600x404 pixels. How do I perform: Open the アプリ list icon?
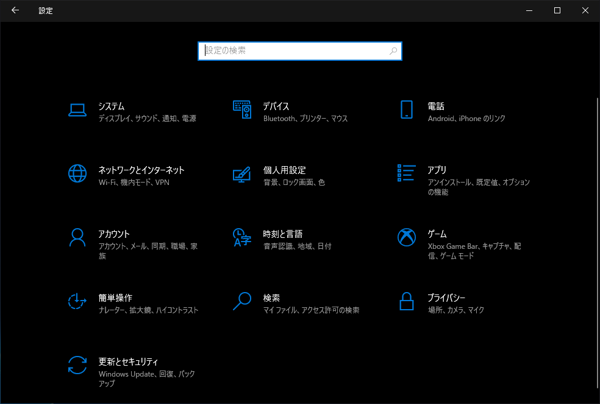(x=406, y=173)
